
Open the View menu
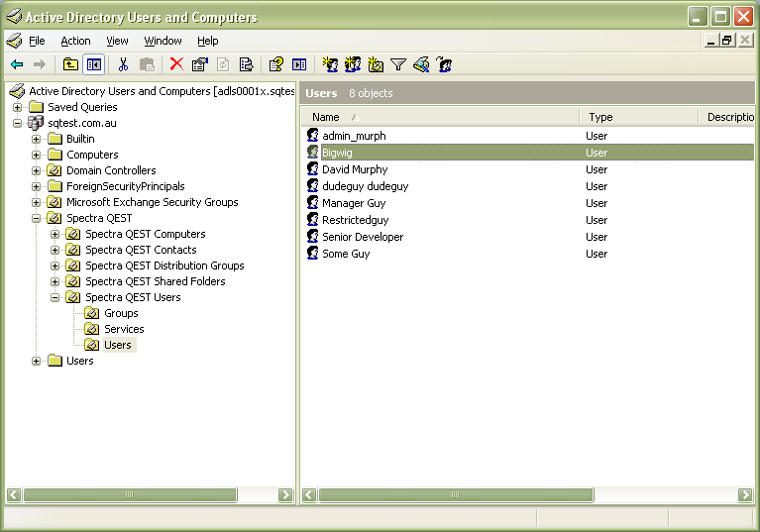(117, 41)
